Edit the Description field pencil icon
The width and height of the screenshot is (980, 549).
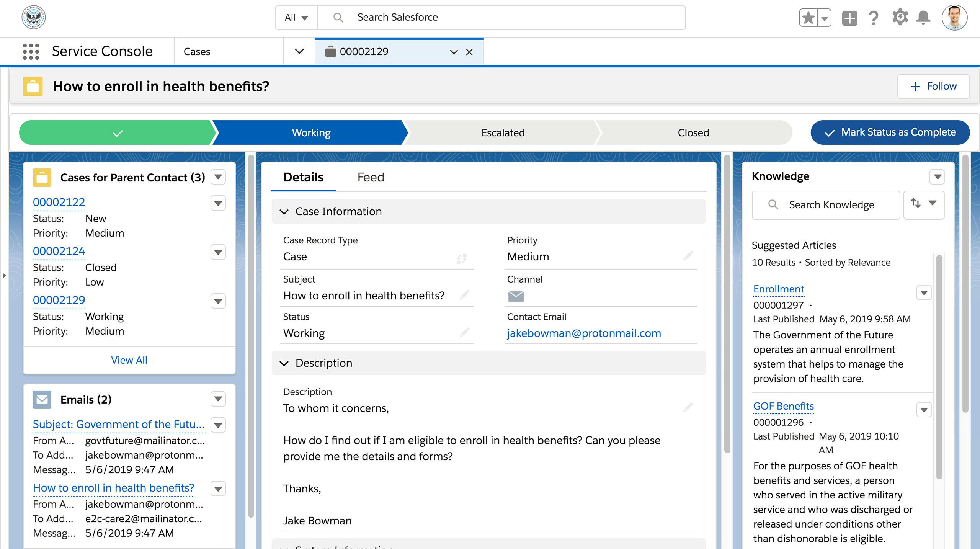(x=688, y=407)
